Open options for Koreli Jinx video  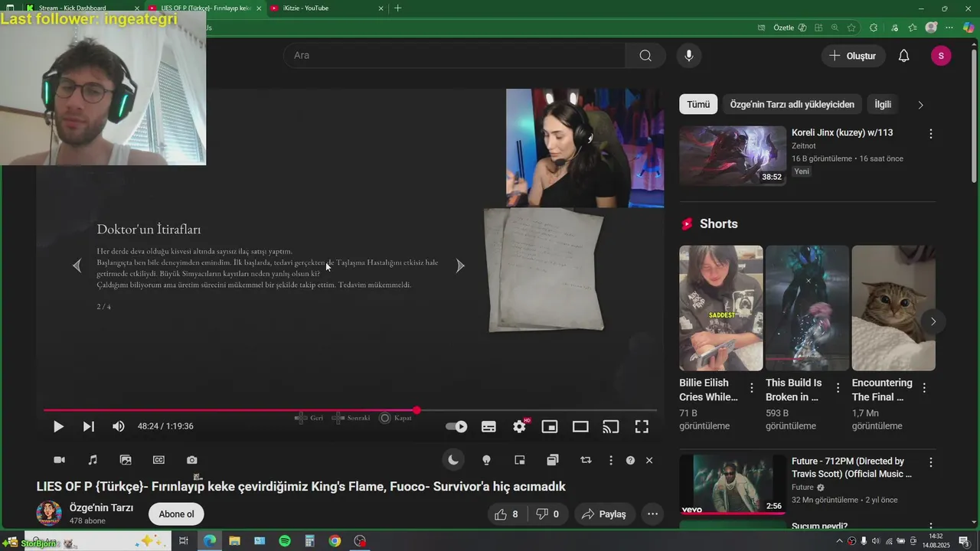[x=931, y=134]
